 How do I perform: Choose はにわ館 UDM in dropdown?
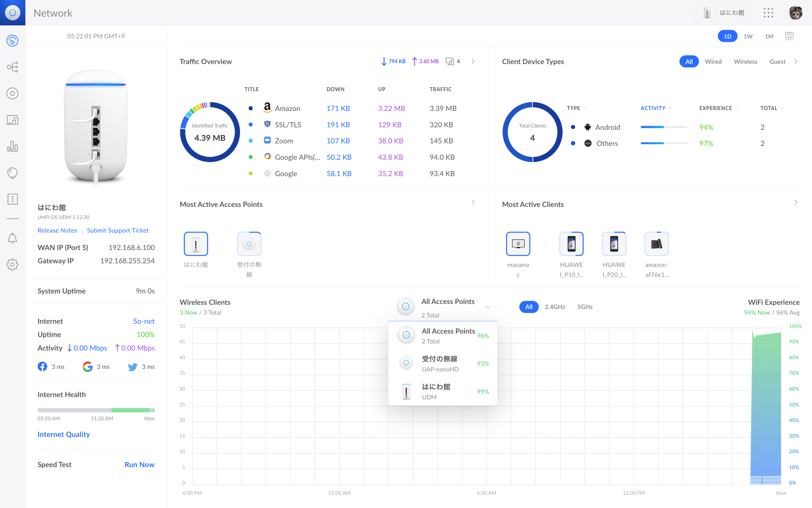[443, 391]
